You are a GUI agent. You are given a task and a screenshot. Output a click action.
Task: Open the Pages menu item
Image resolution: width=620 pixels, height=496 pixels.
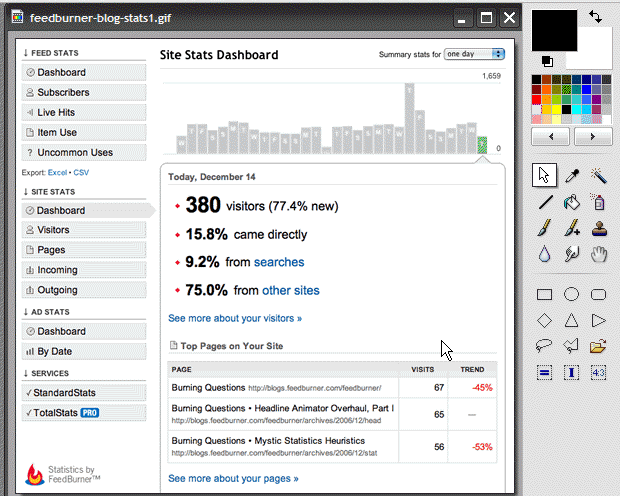[x=84, y=250]
